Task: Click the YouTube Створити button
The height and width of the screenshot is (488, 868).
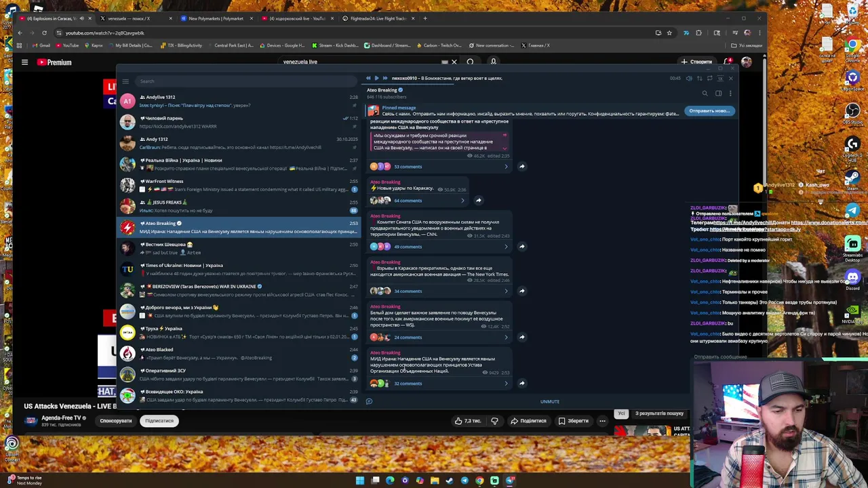Action: [x=698, y=62]
